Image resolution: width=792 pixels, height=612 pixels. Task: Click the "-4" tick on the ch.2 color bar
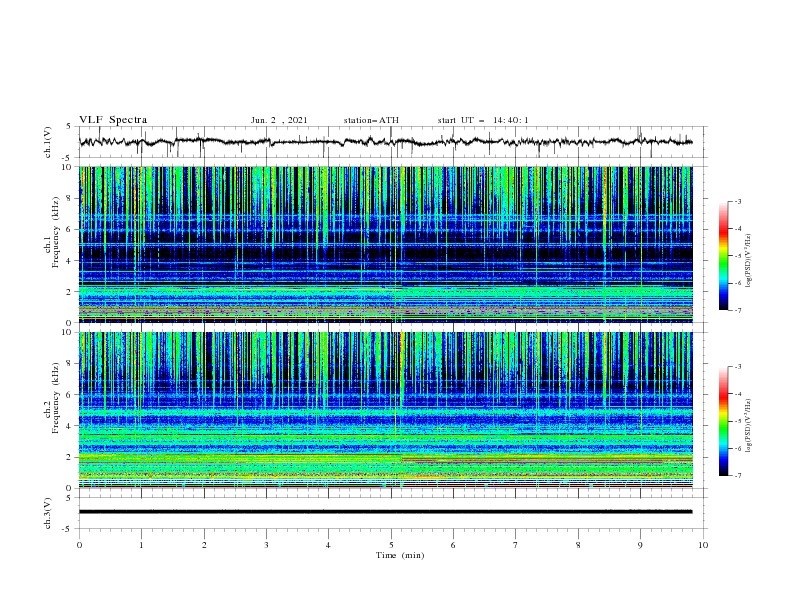pos(737,394)
